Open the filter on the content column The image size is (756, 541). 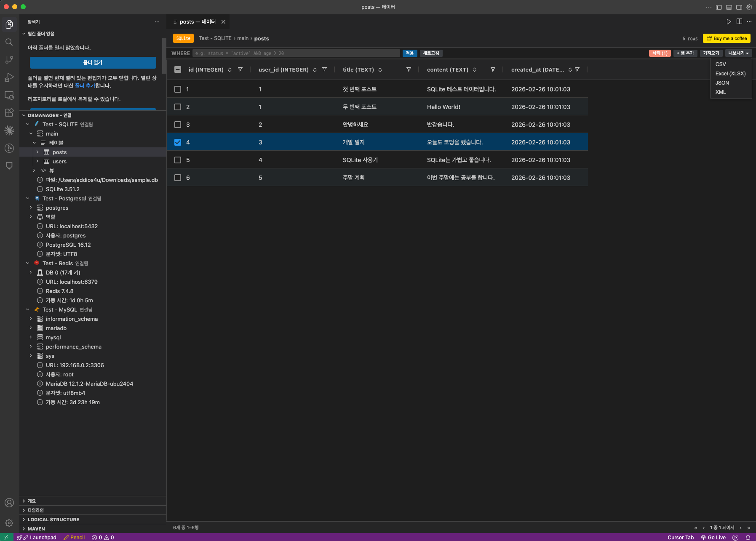coord(493,69)
